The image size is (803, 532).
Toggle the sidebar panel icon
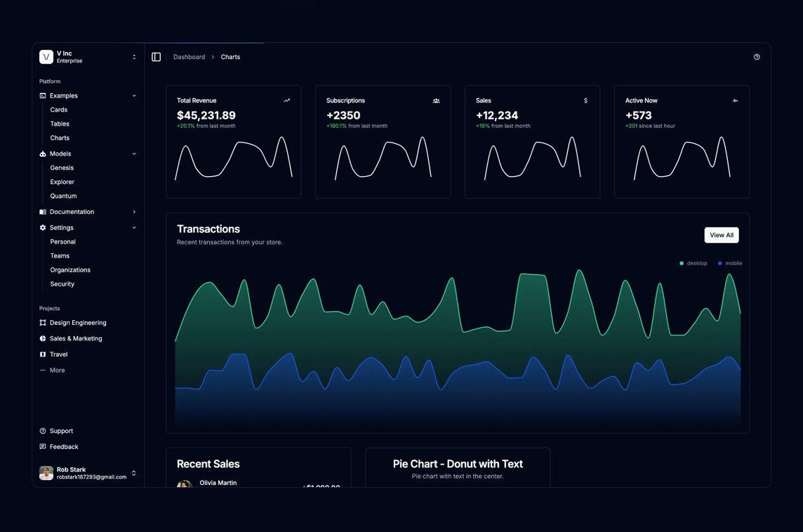tap(157, 57)
